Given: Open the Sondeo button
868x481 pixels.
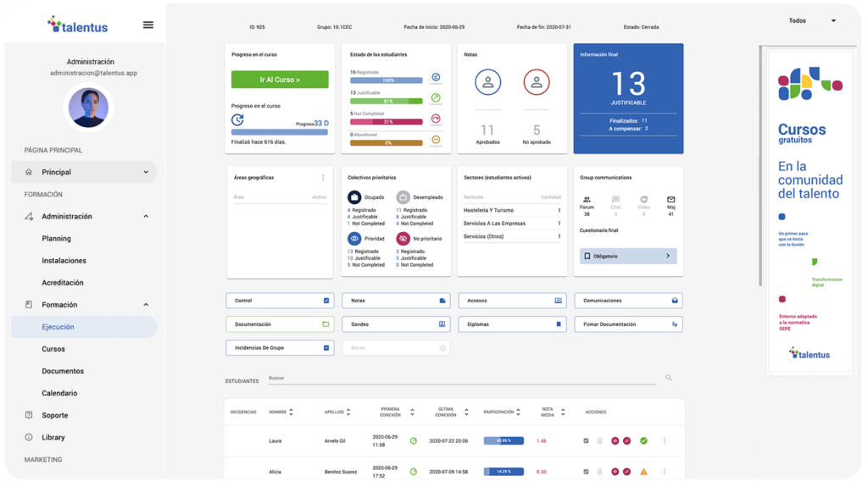Looking at the screenshot, I should [x=396, y=324].
